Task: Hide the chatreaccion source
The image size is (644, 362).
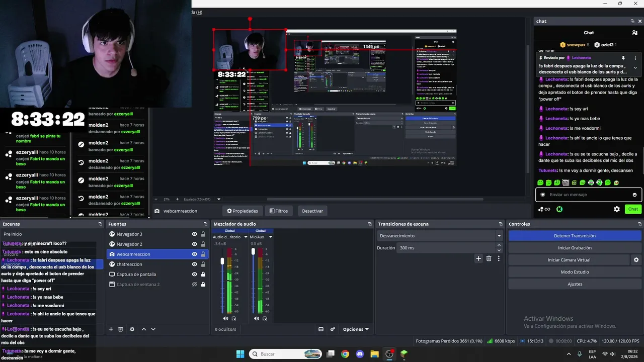Action: point(194,264)
